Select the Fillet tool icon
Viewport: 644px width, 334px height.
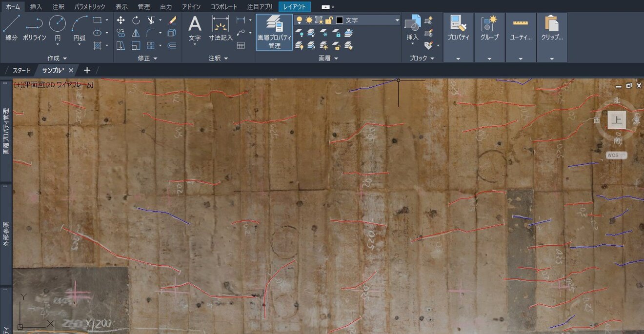pyautogui.click(x=151, y=33)
